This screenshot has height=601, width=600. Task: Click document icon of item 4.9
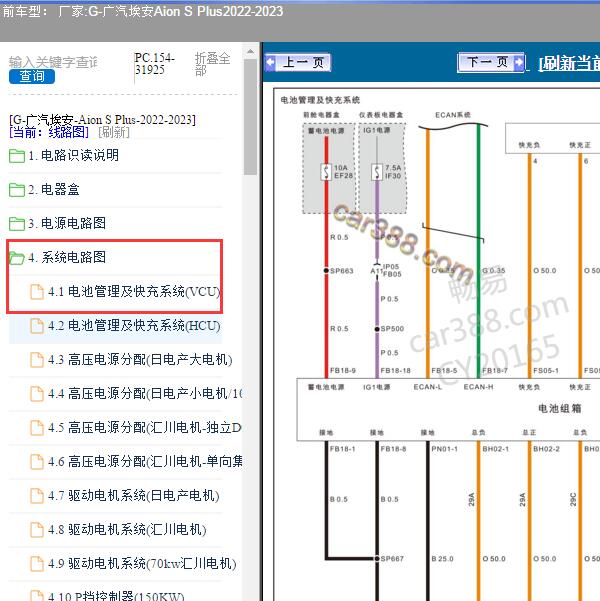[37, 564]
